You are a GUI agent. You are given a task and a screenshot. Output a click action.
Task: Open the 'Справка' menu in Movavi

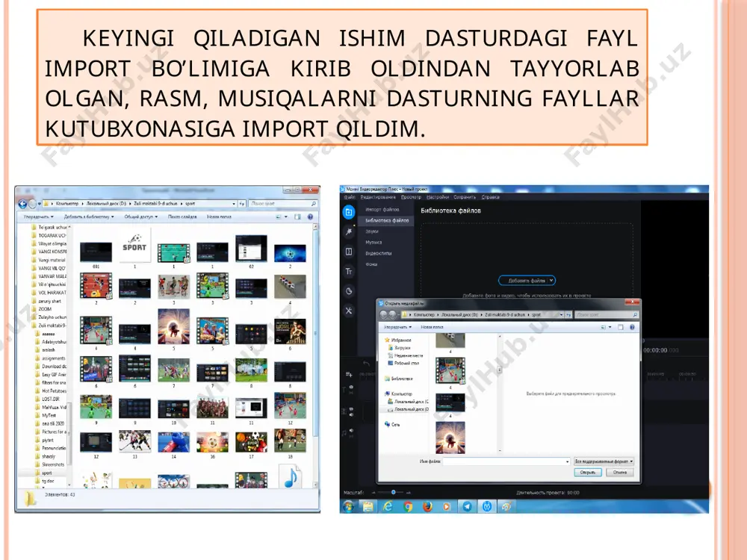click(490, 197)
